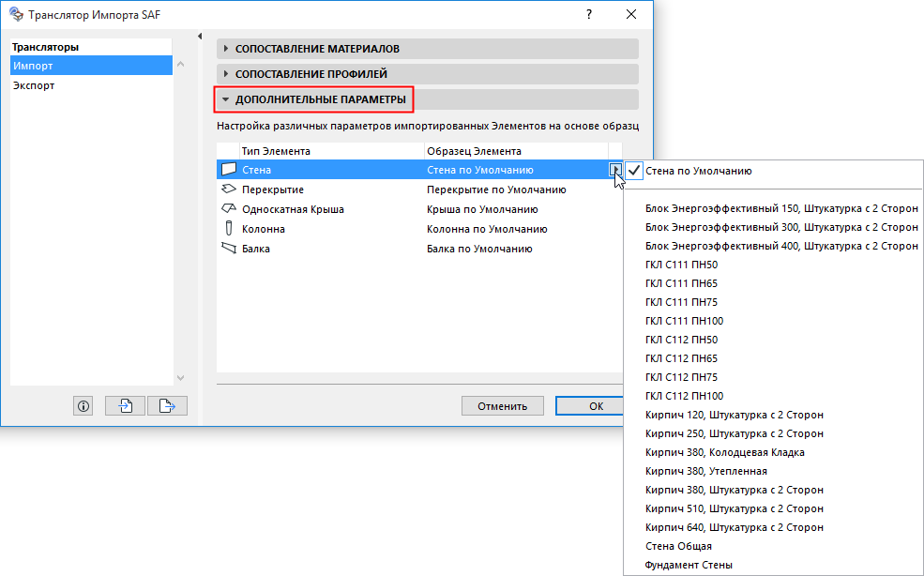Click Тип Элемента column header
The width and height of the screenshot is (924, 576).
click(x=332, y=151)
